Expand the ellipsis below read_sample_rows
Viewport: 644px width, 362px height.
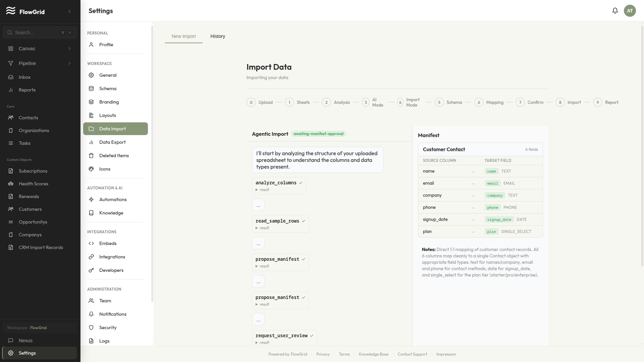258,243
